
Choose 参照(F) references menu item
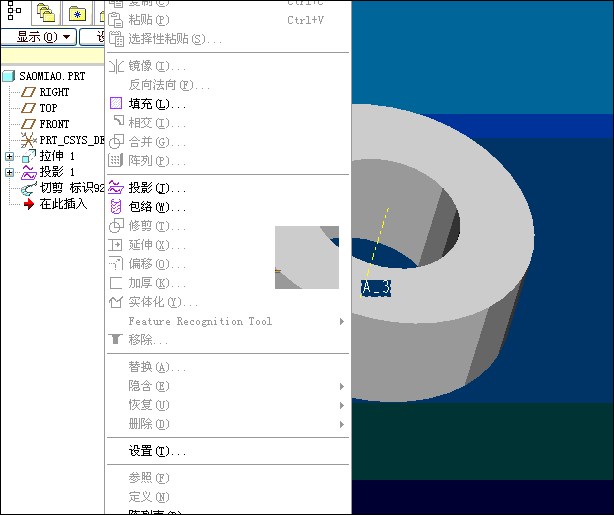coord(228,478)
